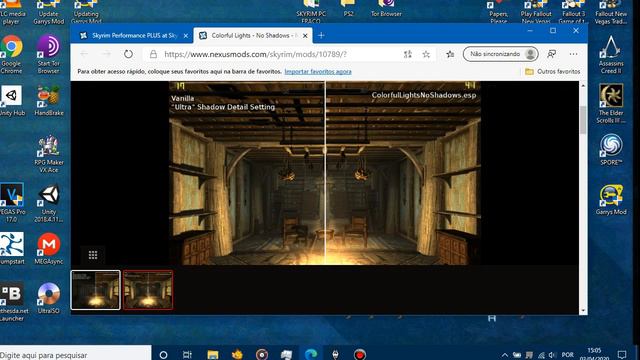Open UltraISO desktop shortcut
The width and height of the screenshot is (640, 360).
(x=49, y=298)
